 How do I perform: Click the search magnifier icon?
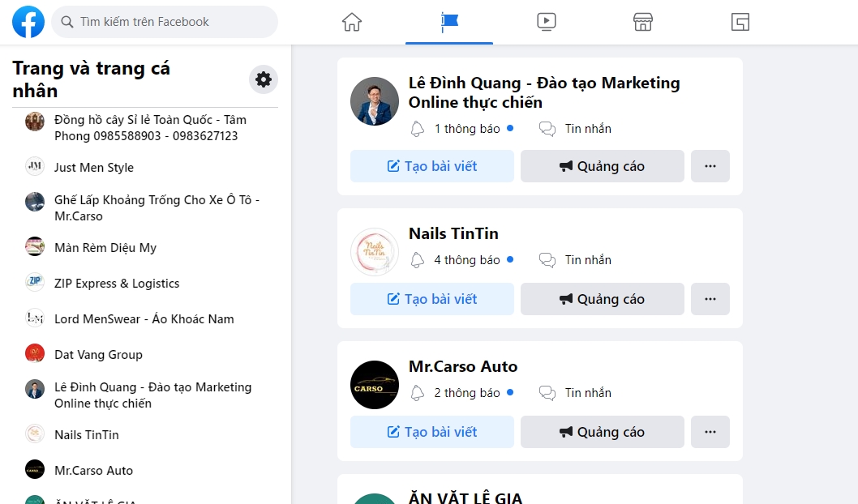coord(66,22)
